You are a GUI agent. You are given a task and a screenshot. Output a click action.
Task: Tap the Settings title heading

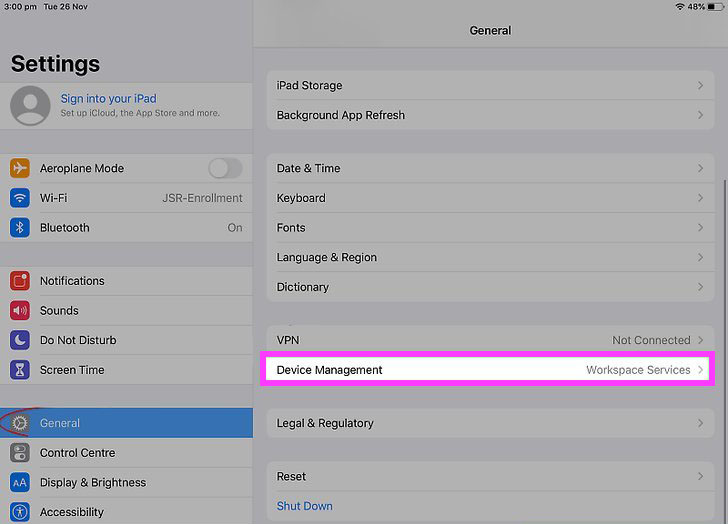click(x=55, y=64)
